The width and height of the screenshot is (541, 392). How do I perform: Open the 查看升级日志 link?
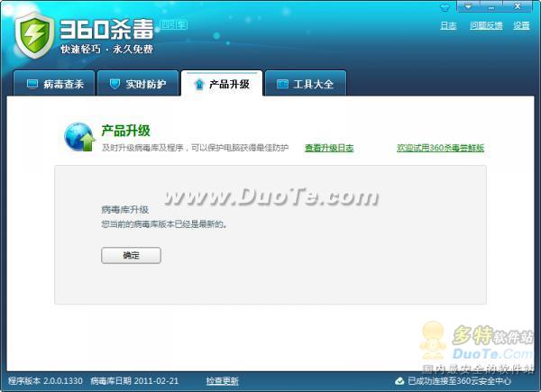[329, 148]
